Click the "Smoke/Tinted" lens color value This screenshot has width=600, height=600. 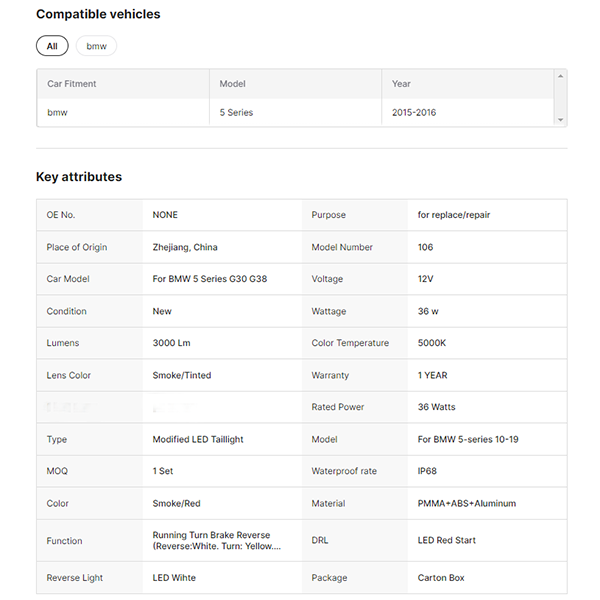182,375
